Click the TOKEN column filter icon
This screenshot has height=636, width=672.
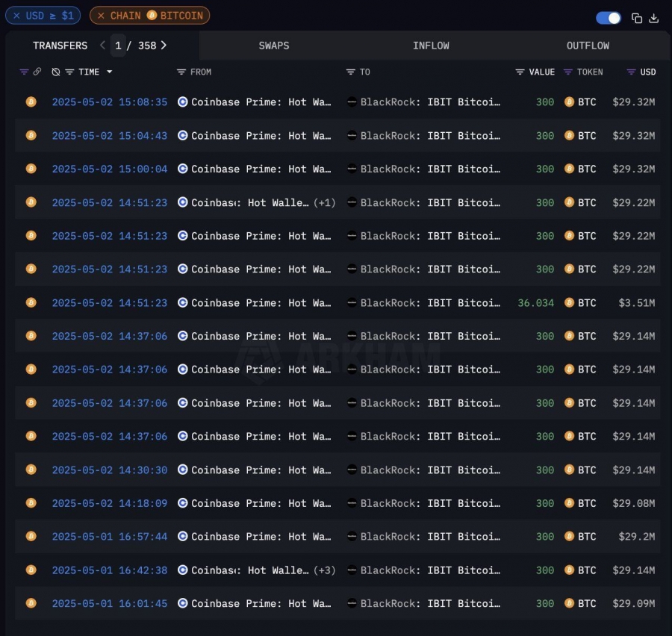tap(568, 72)
